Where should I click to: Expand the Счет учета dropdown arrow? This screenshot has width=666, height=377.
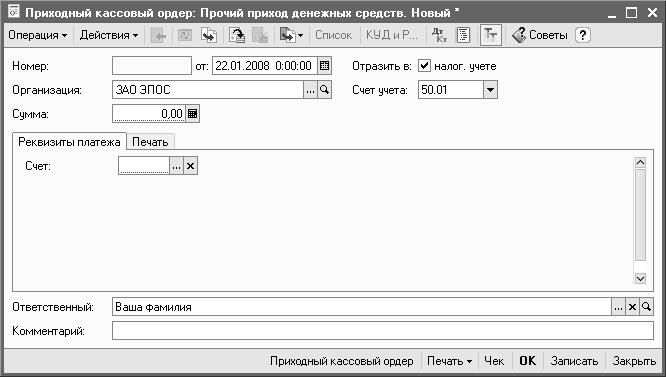tap(490, 90)
